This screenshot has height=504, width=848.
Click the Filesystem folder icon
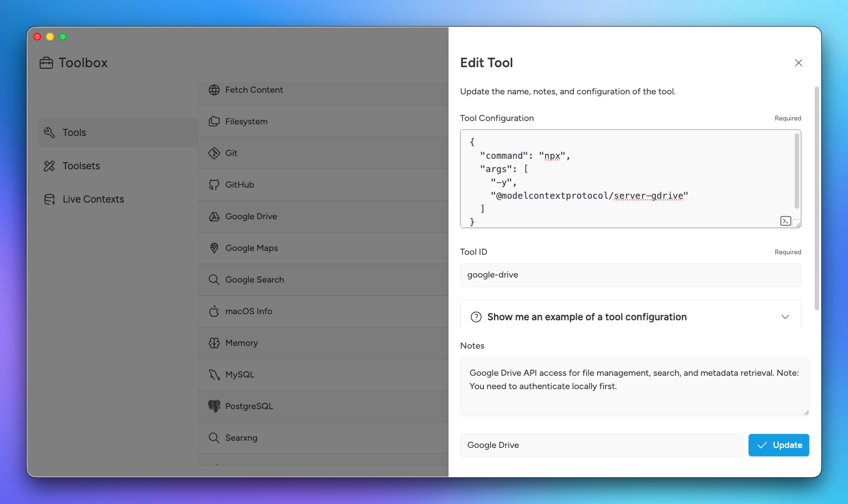[x=214, y=121]
